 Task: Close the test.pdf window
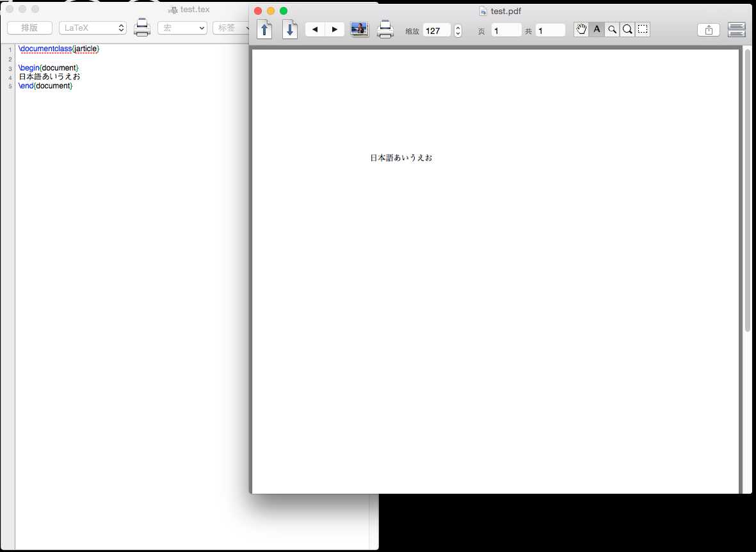point(258,11)
